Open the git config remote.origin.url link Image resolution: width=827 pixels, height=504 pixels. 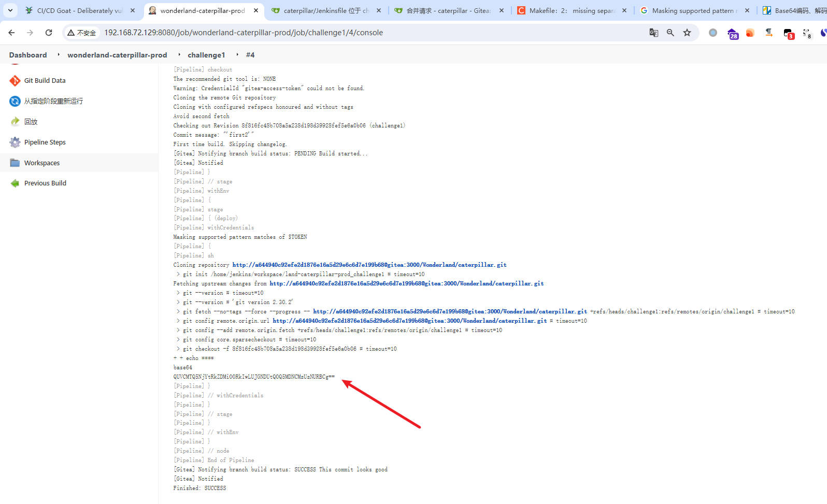click(x=409, y=321)
